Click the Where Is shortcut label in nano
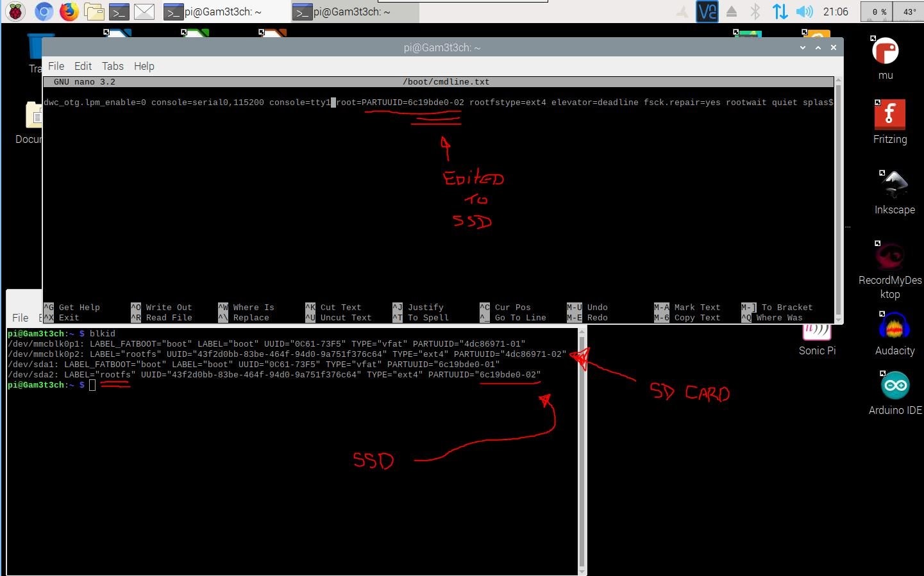The height and width of the screenshot is (576, 924). [254, 308]
